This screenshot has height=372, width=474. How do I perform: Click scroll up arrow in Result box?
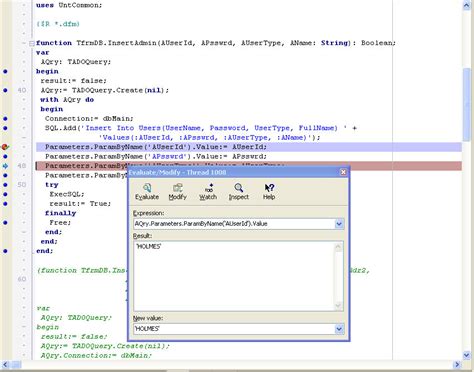[338, 247]
